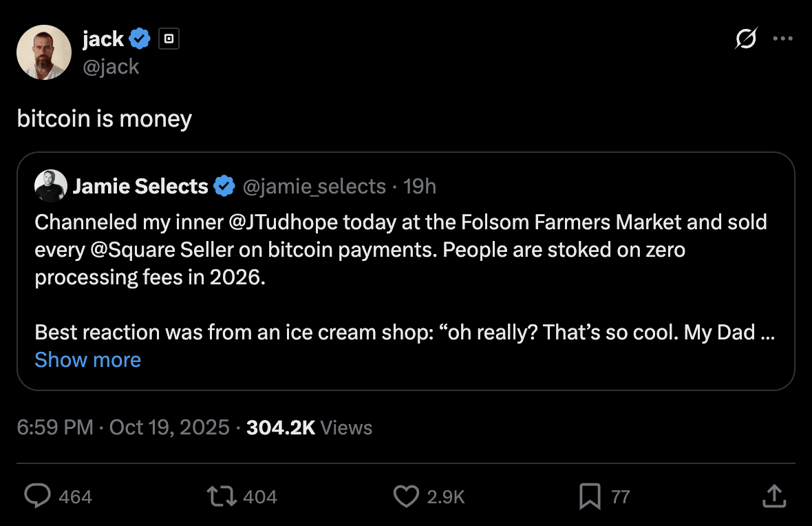The height and width of the screenshot is (526, 812).
Task: Repost this tweet using retweet icon
Action: [222, 496]
